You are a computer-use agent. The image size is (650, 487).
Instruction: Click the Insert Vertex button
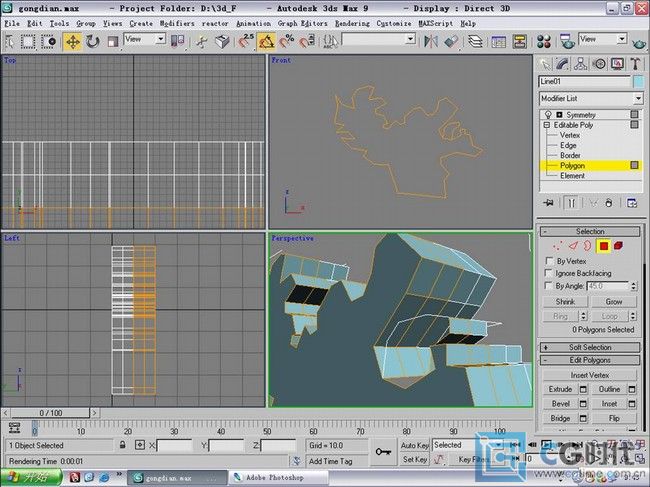(x=589, y=375)
